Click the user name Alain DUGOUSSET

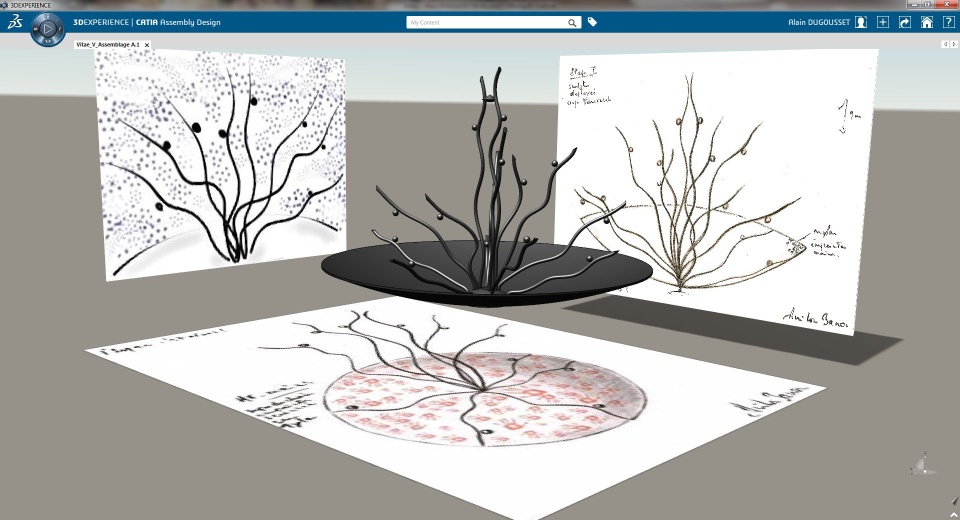pos(819,22)
